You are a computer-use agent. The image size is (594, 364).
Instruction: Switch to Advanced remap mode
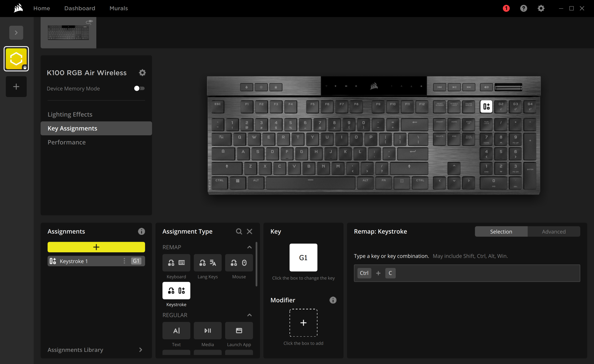tap(554, 232)
